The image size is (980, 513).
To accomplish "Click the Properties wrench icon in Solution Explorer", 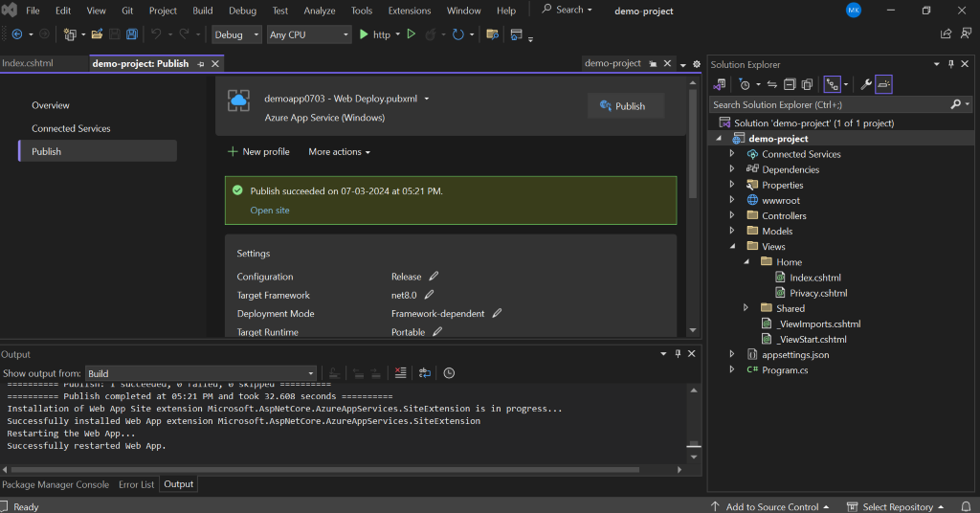I will pos(865,83).
